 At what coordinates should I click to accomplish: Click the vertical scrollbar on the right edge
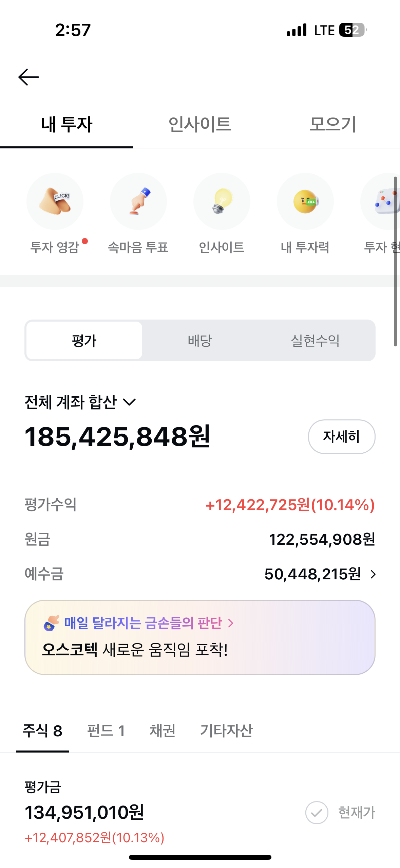tap(395, 261)
